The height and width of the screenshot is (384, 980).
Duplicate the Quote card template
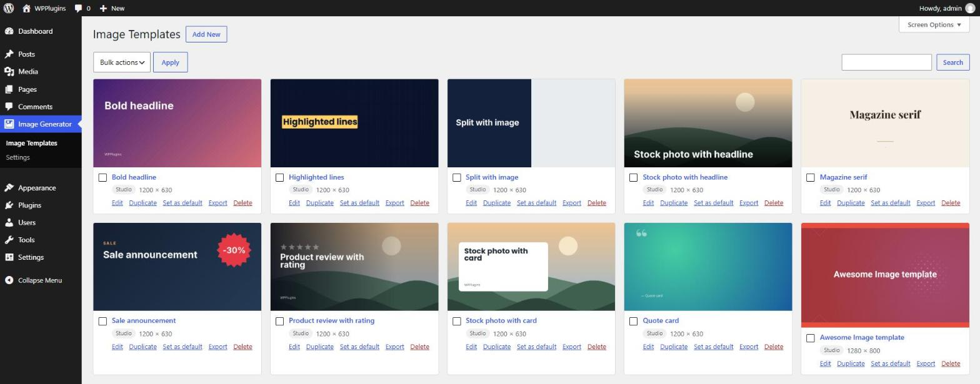pyautogui.click(x=674, y=347)
